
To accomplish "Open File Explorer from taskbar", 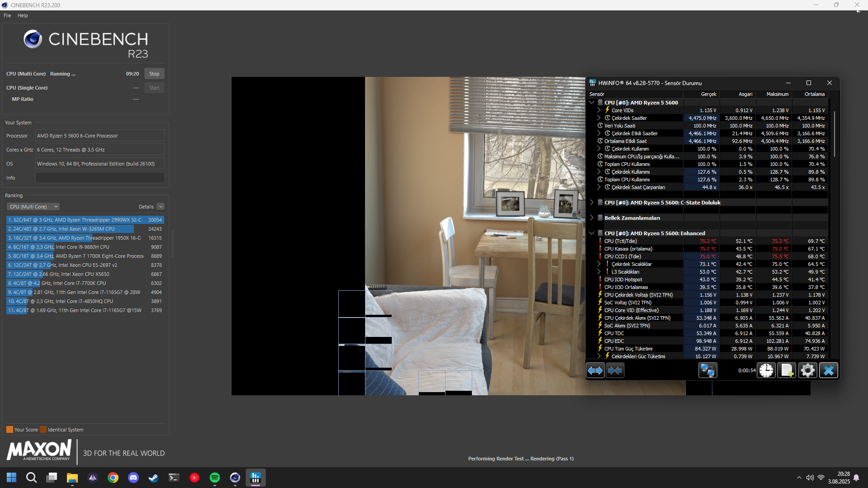I will (72, 478).
